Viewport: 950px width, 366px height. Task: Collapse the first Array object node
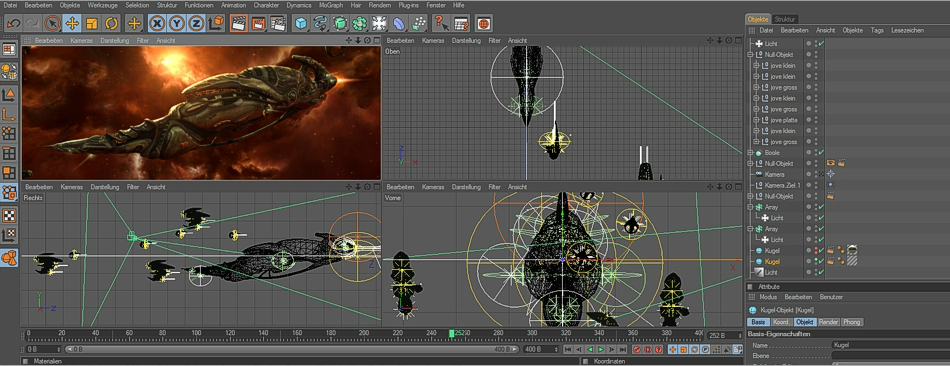point(750,207)
